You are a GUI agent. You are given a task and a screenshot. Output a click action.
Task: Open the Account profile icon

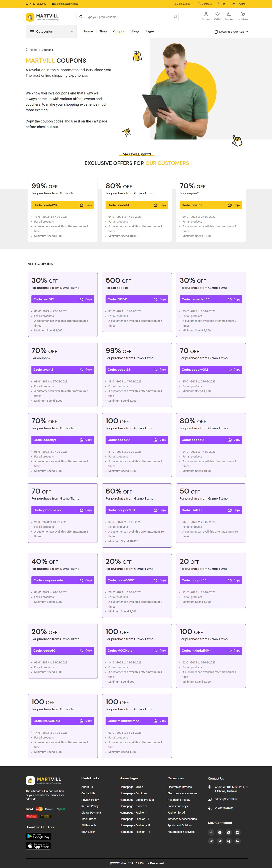[x=206, y=14]
